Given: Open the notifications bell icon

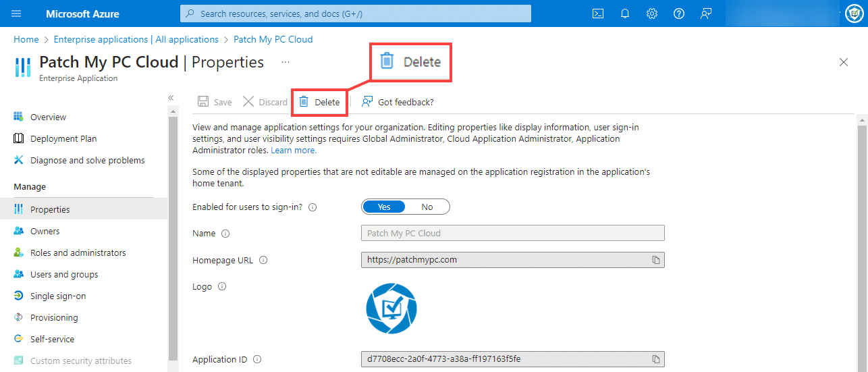Looking at the screenshot, I should point(625,14).
